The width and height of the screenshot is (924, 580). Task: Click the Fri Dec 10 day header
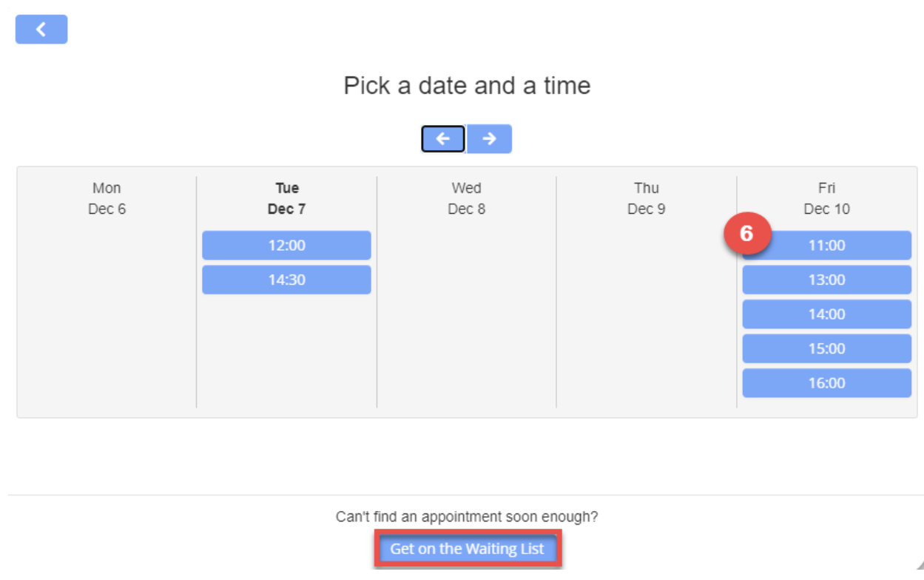tap(826, 198)
